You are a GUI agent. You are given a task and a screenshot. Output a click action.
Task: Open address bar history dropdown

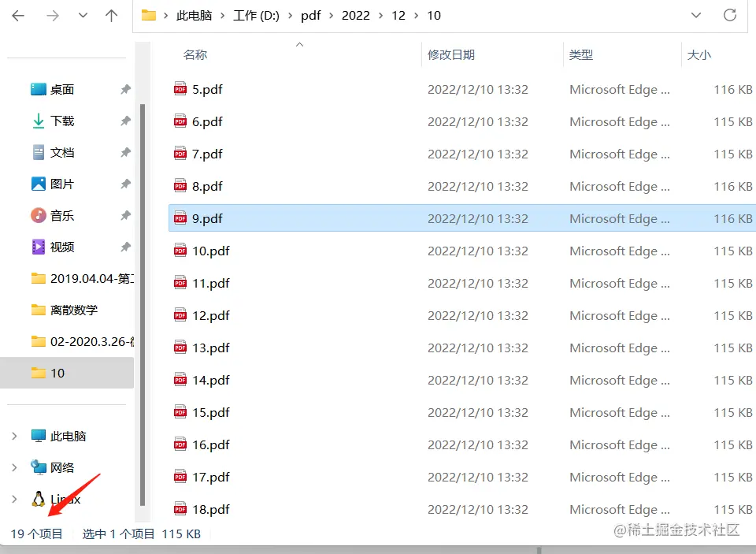click(x=696, y=15)
